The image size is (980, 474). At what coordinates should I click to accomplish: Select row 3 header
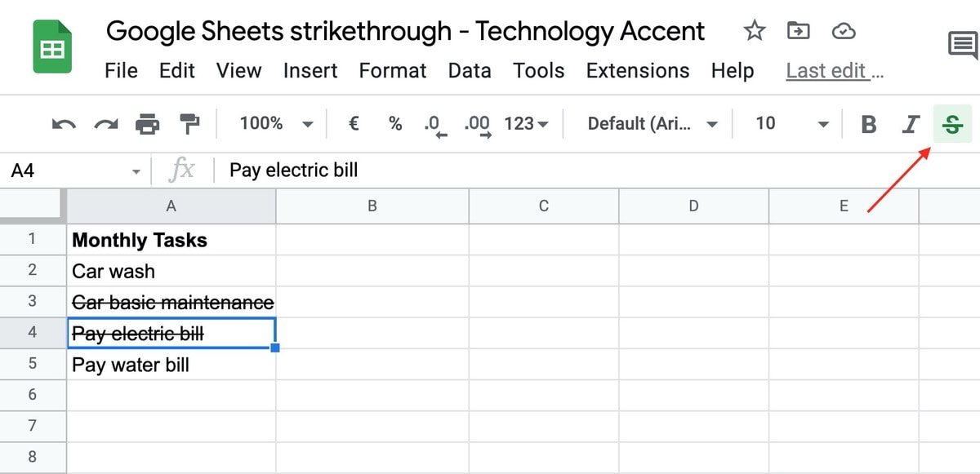(33, 301)
